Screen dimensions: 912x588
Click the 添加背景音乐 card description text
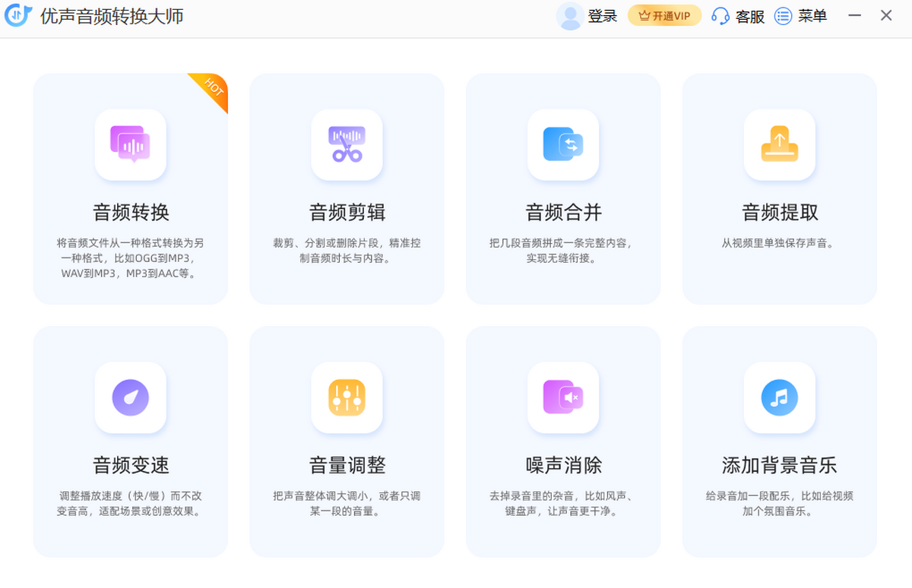click(x=779, y=502)
